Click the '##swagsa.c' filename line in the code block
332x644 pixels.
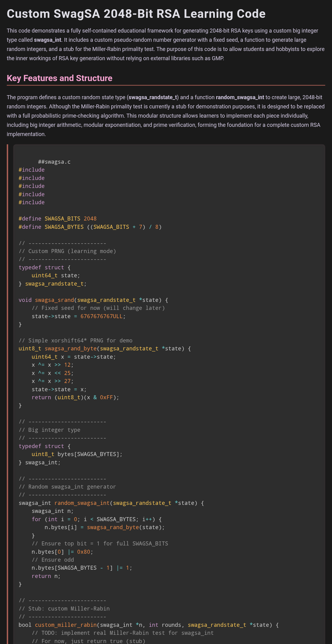54,162
